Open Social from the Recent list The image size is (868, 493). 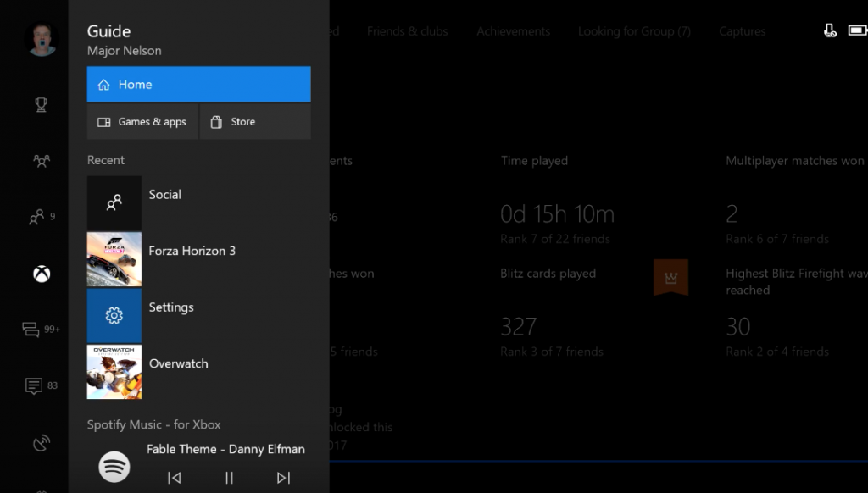198,203
